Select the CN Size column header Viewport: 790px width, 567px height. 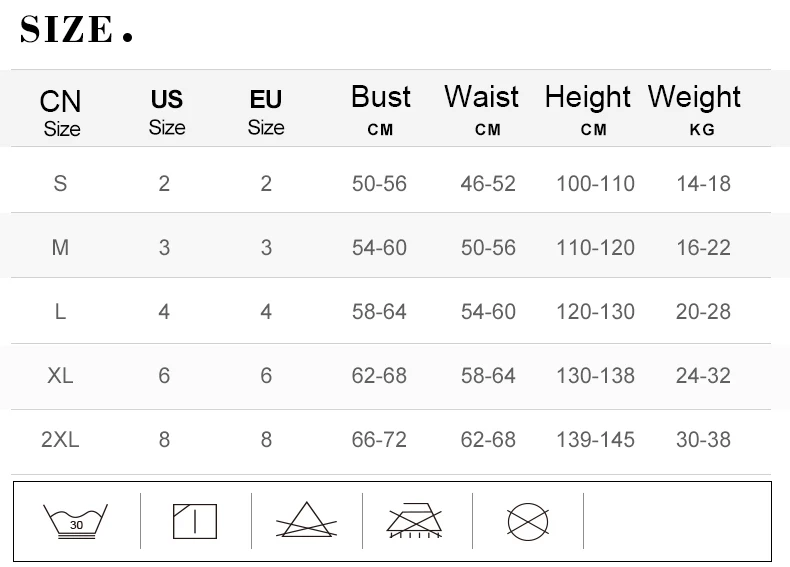(61, 112)
